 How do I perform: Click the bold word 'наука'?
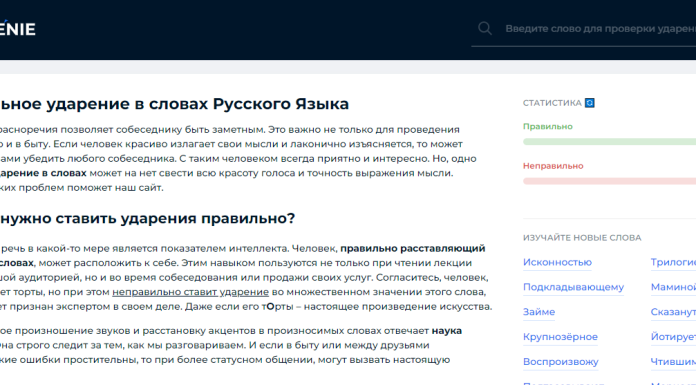coord(447,331)
